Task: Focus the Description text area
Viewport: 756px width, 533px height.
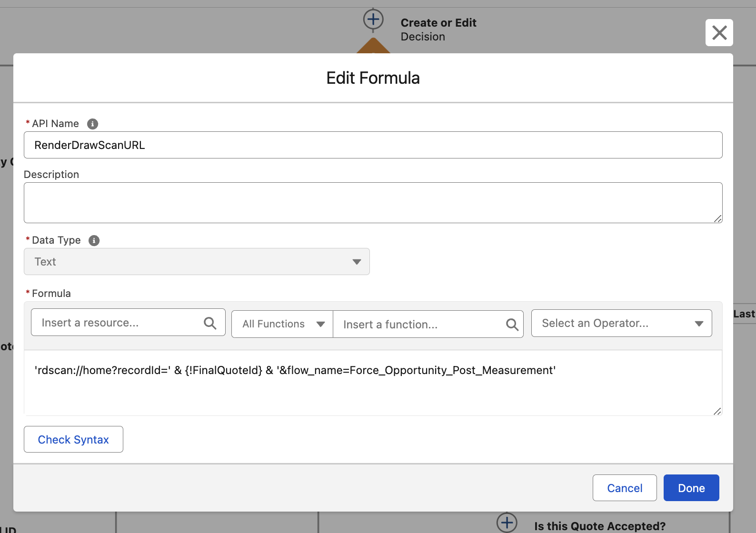Action: (x=373, y=203)
